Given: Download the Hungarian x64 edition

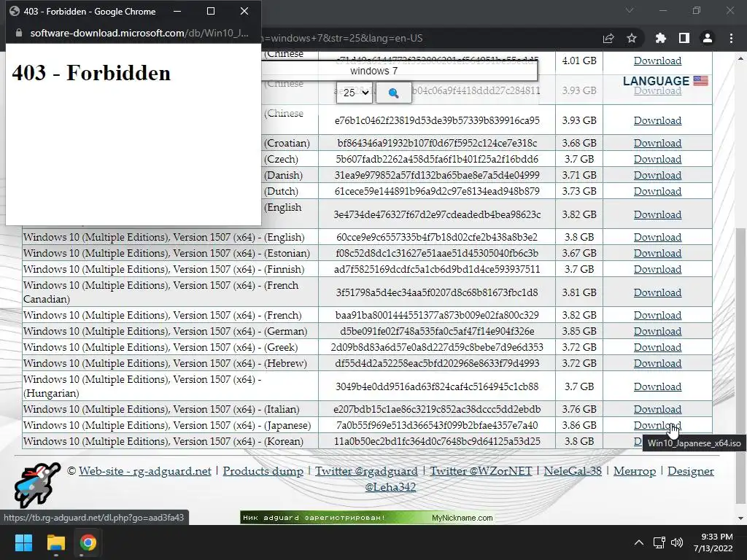Looking at the screenshot, I should point(657,386).
